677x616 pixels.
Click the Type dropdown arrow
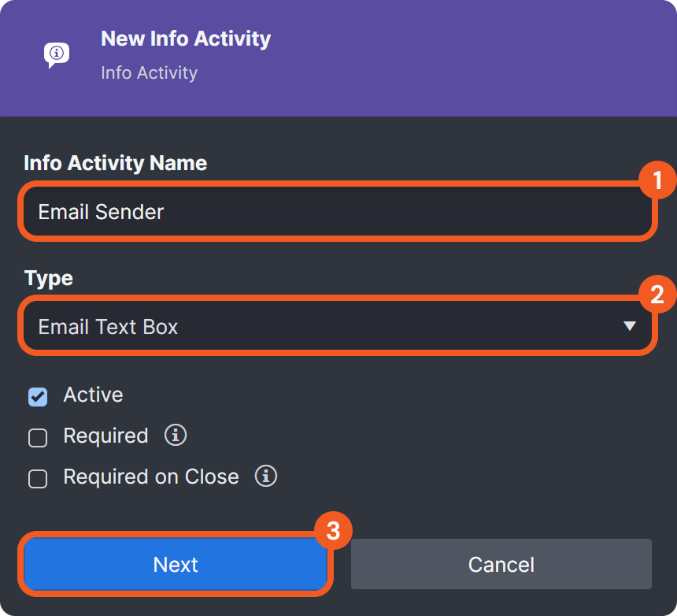pyautogui.click(x=629, y=326)
